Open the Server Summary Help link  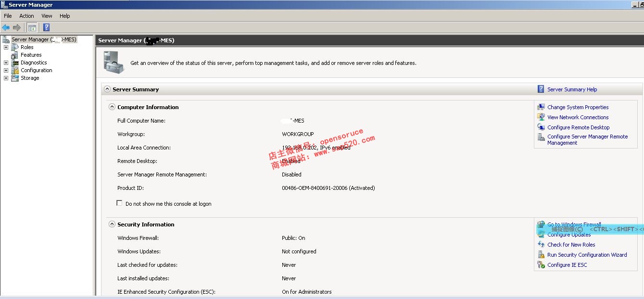(x=572, y=89)
